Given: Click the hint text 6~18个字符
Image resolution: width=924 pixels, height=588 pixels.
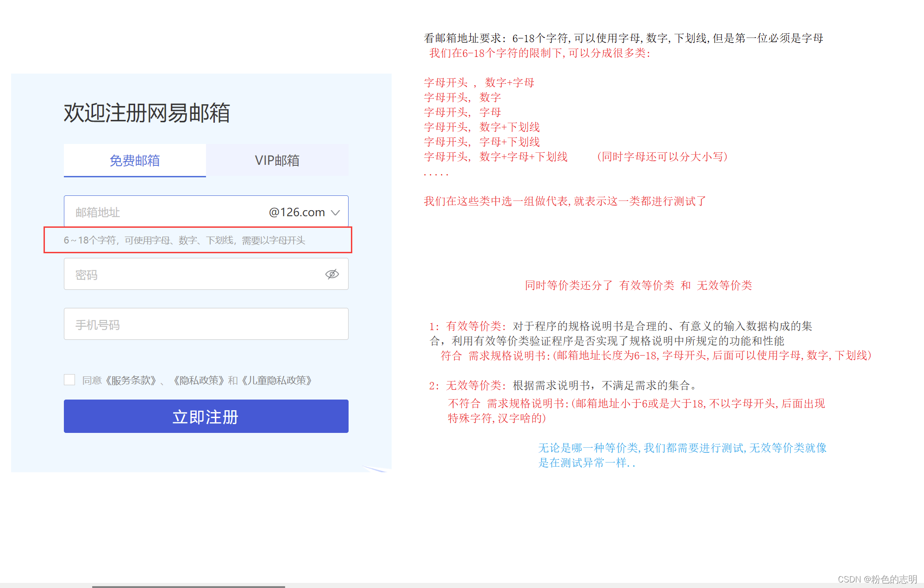Looking at the screenshot, I should pos(184,240).
